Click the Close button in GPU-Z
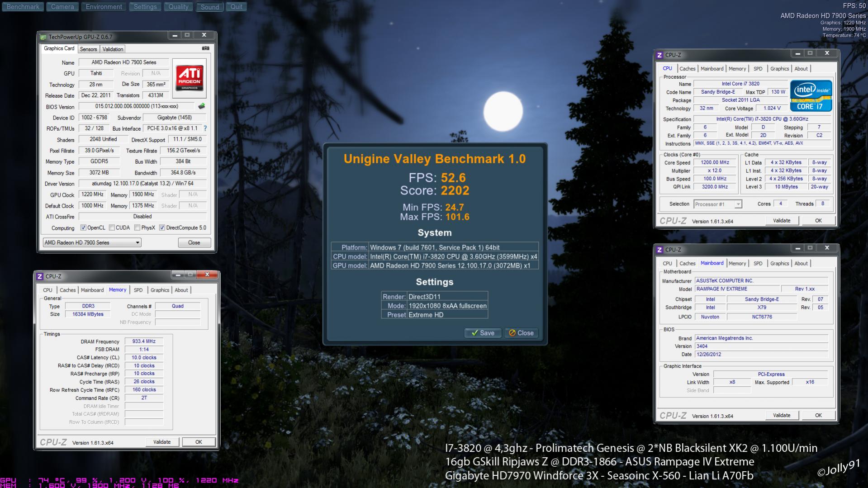Screen dimensions: 868x488 click(194, 243)
